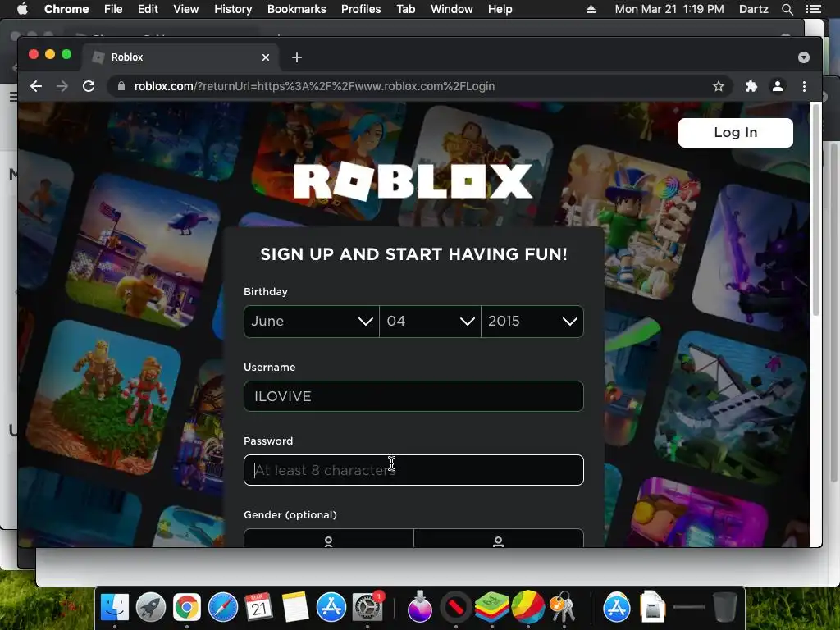840x630 pixels.
Task: Open System Preferences in the dock
Action: [x=367, y=607]
